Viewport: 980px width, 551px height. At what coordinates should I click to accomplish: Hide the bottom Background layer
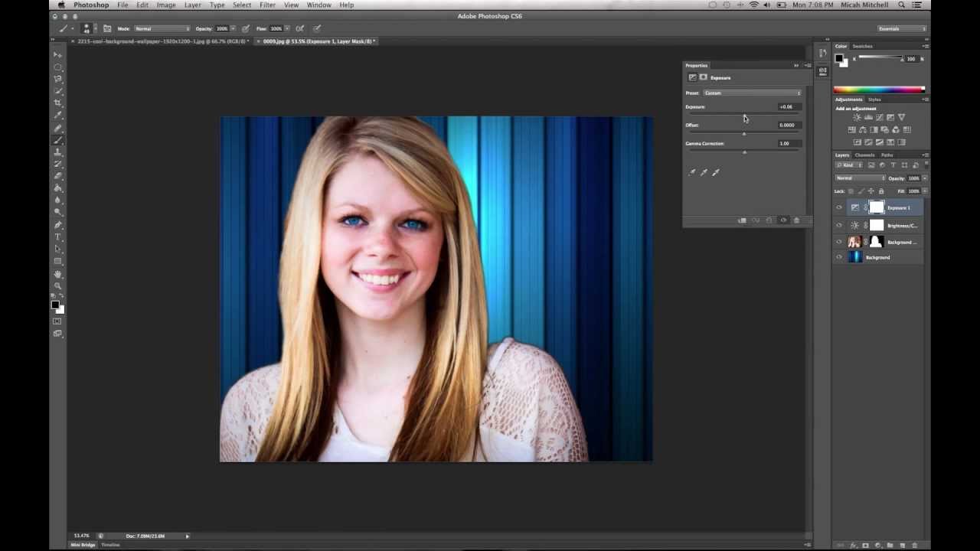point(838,257)
